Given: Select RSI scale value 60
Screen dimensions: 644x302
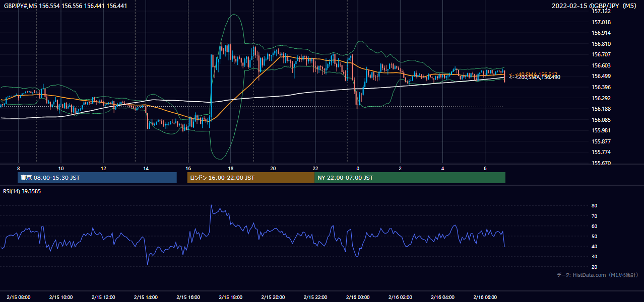Looking at the screenshot, I should [595, 226].
